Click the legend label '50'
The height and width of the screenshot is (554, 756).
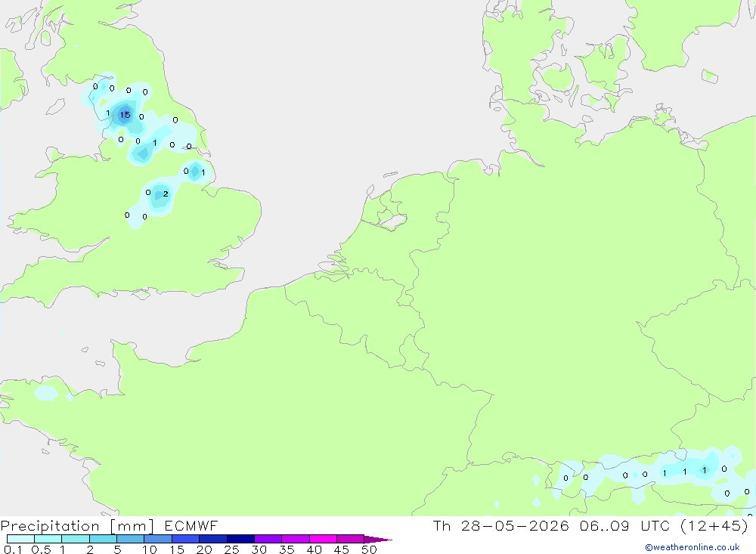(x=369, y=549)
